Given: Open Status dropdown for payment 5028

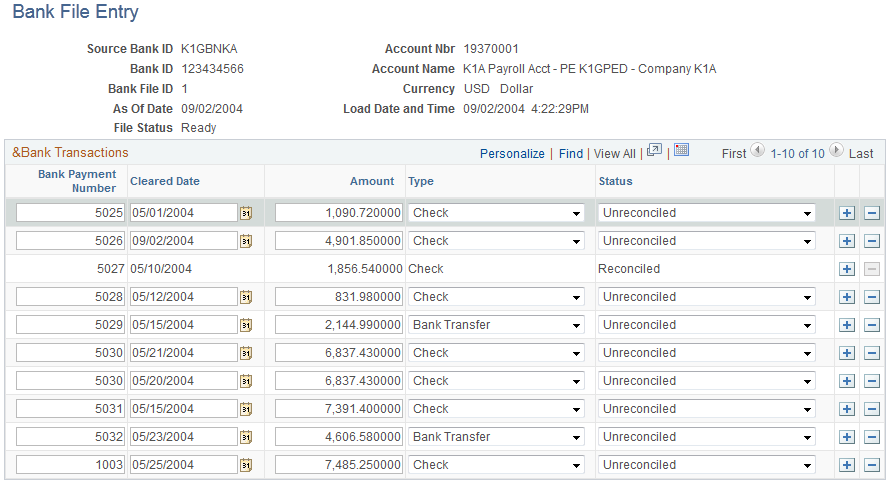Looking at the screenshot, I should 706,297.
